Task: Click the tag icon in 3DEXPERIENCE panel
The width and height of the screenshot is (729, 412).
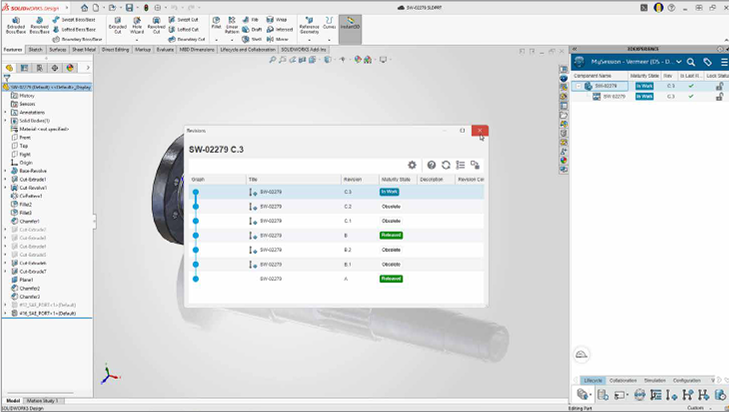Action: [707, 62]
